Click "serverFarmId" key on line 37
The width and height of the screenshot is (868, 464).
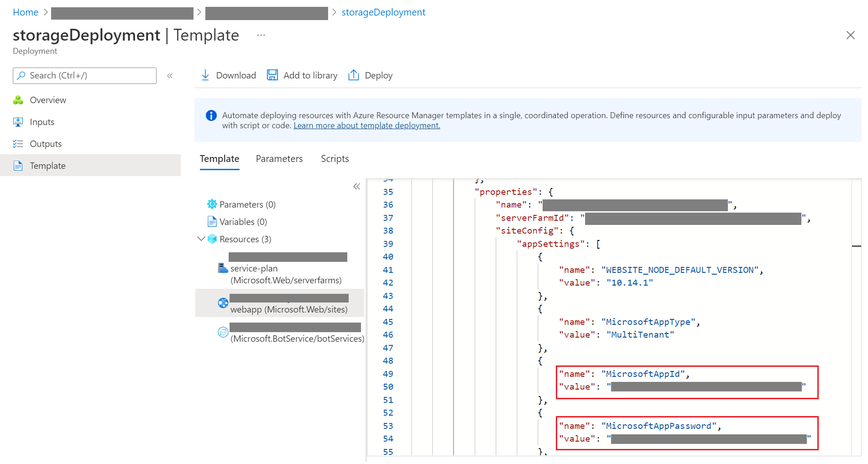[x=533, y=218]
